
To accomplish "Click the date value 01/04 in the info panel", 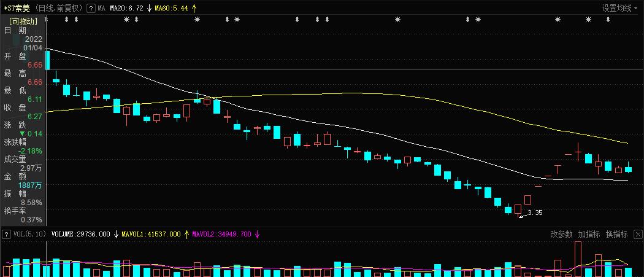I will tap(33, 48).
